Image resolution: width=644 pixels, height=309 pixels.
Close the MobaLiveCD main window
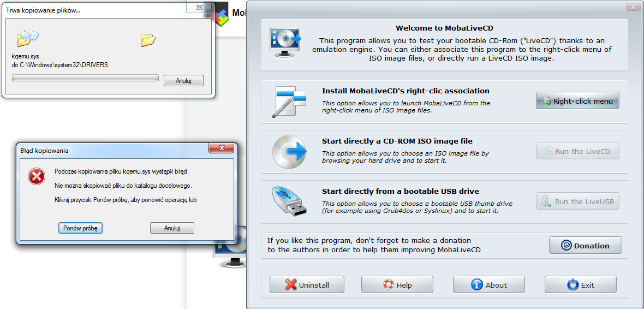[633, 8]
